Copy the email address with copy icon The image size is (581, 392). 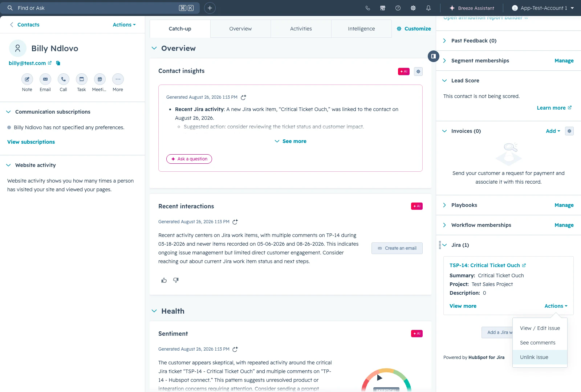[58, 63]
